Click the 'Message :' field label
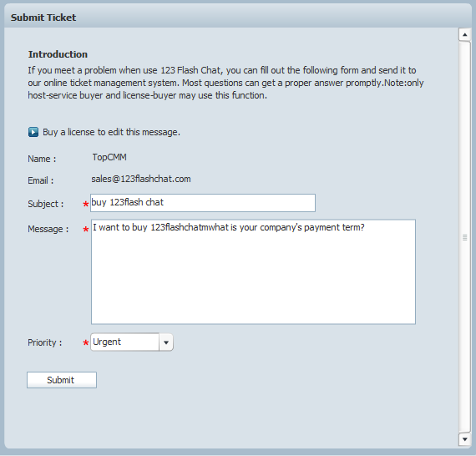The image size is (476, 456). [x=48, y=229]
